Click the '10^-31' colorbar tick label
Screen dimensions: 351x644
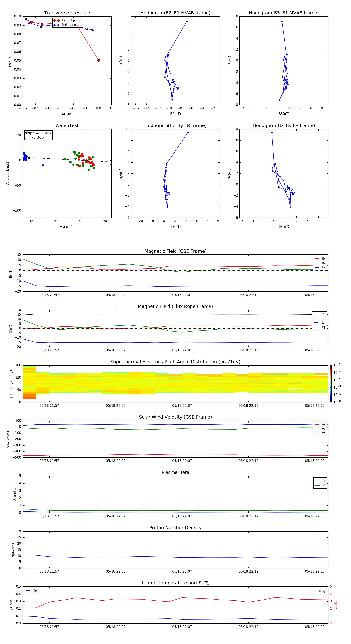337,402
